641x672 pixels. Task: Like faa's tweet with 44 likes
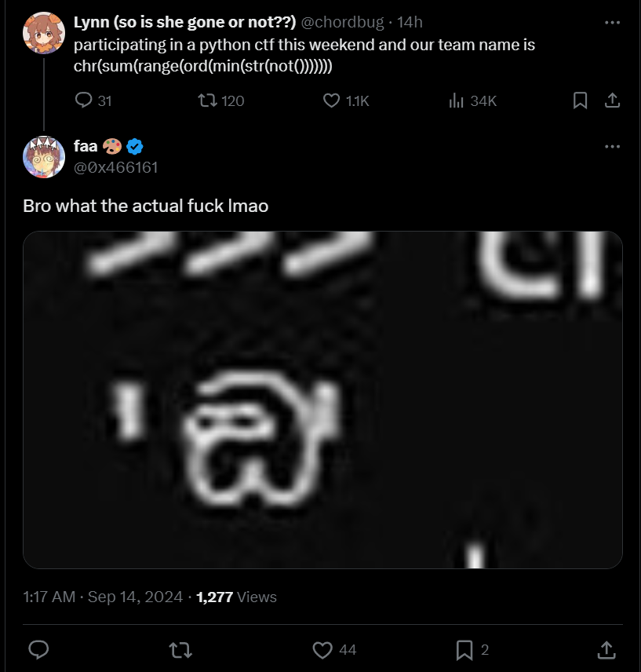click(322, 650)
